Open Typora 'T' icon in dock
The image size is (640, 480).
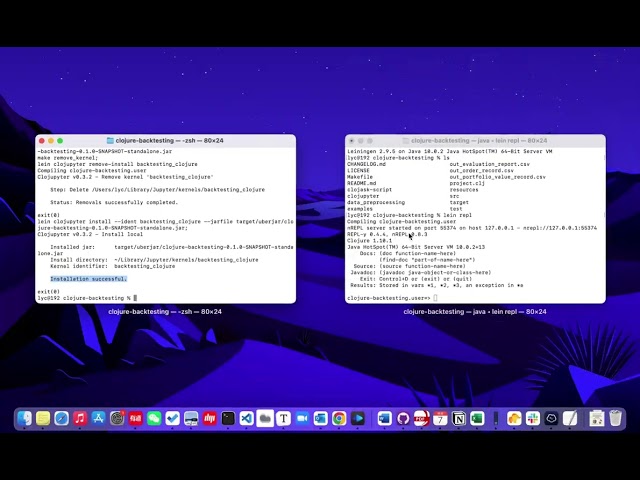pos(284,418)
